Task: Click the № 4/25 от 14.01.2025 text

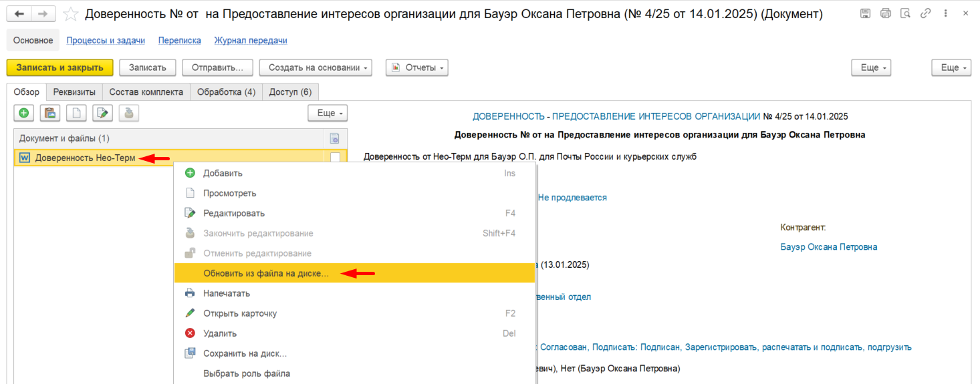Action: click(x=806, y=116)
